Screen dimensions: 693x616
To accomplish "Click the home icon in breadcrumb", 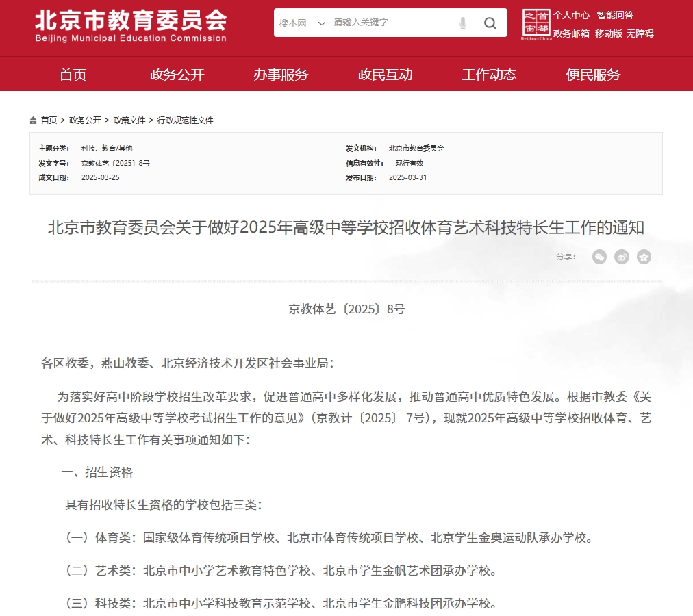I will click(x=33, y=120).
